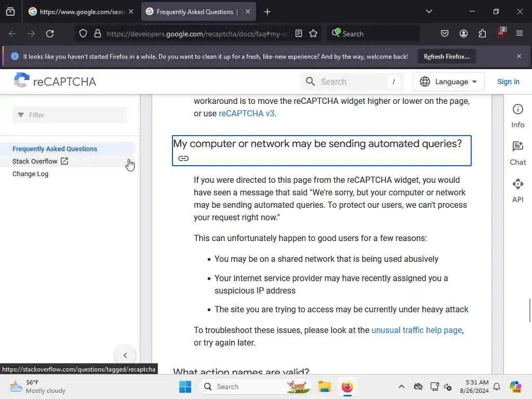532x399 pixels.
Task: Open the unusual traffic help page link
Action: point(417,330)
